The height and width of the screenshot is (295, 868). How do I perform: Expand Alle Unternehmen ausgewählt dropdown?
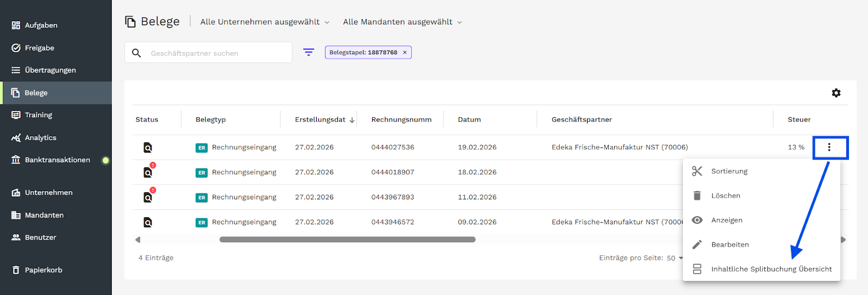tap(265, 22)
